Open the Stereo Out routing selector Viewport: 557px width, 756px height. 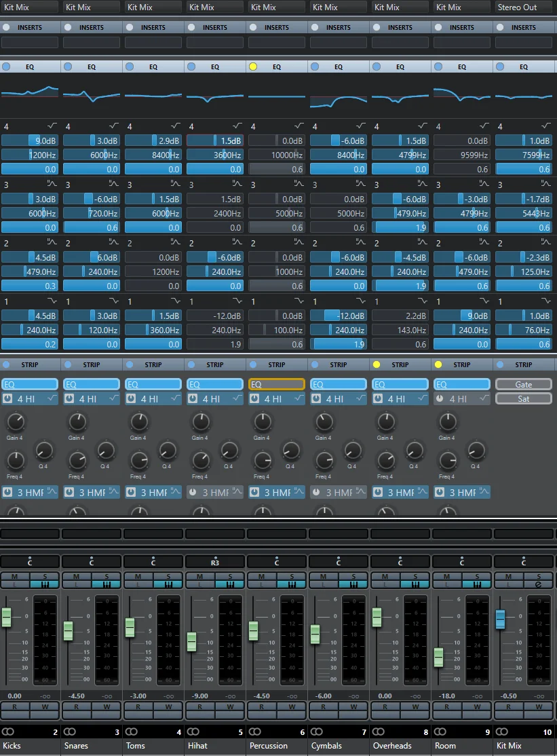[524, 7]
